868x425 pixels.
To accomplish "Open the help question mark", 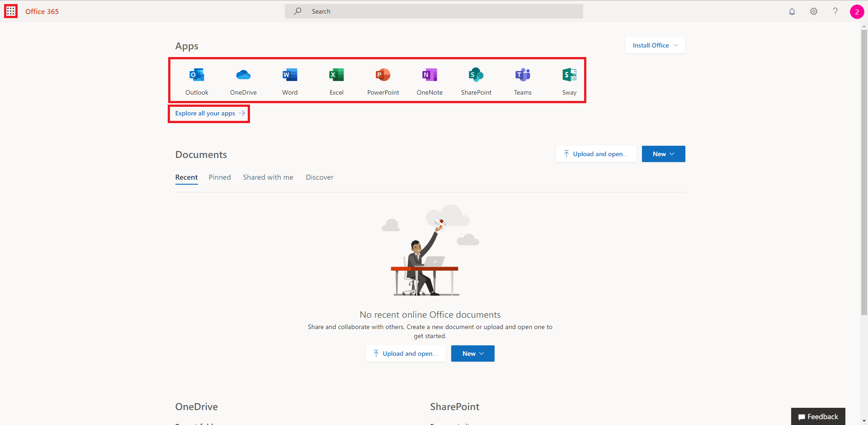I will tap(835, 11).
